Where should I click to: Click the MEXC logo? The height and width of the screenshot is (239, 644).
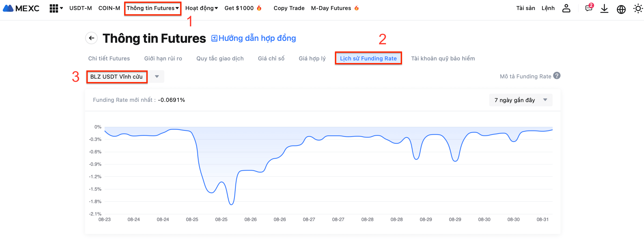coord(21,8)
